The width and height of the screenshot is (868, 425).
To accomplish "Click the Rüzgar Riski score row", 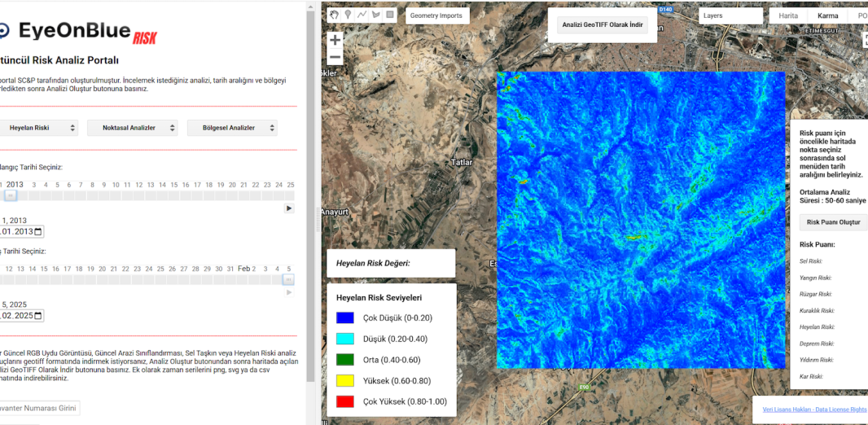I will 816,294.
